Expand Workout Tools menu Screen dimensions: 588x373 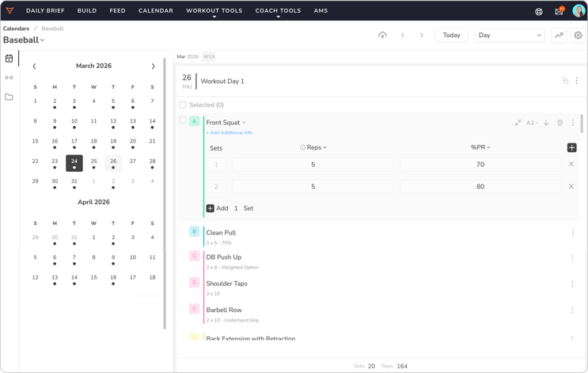click(214, 11)
